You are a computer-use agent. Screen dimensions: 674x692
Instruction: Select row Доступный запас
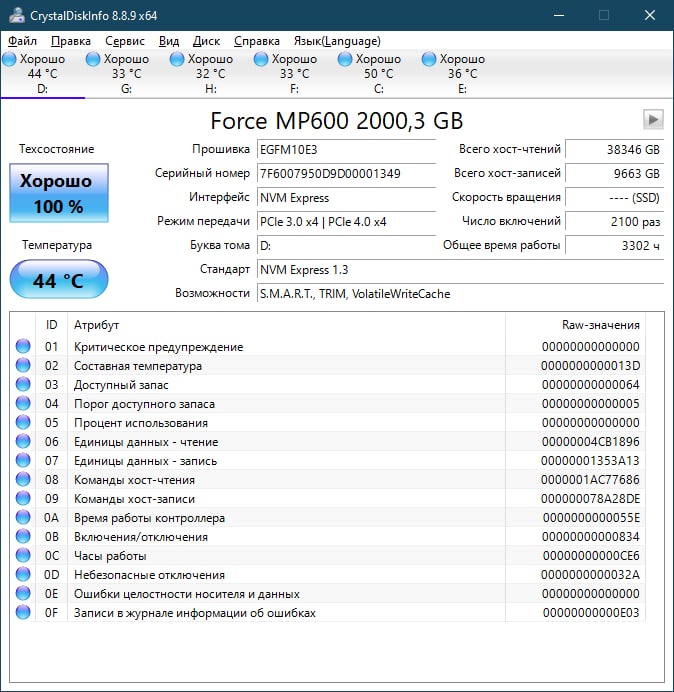tap(328, 384)
